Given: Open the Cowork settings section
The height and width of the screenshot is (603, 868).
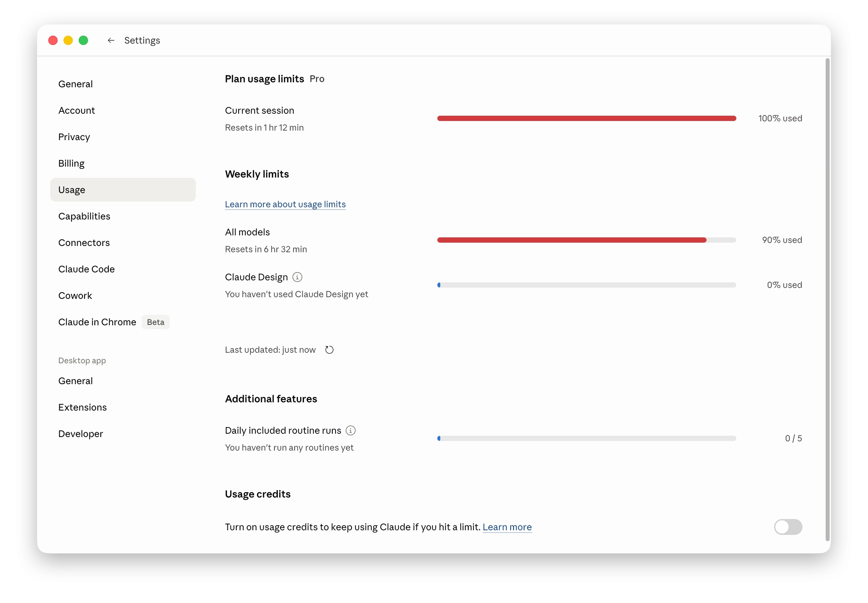Looking at the screenshot, I should coord(123,296).
